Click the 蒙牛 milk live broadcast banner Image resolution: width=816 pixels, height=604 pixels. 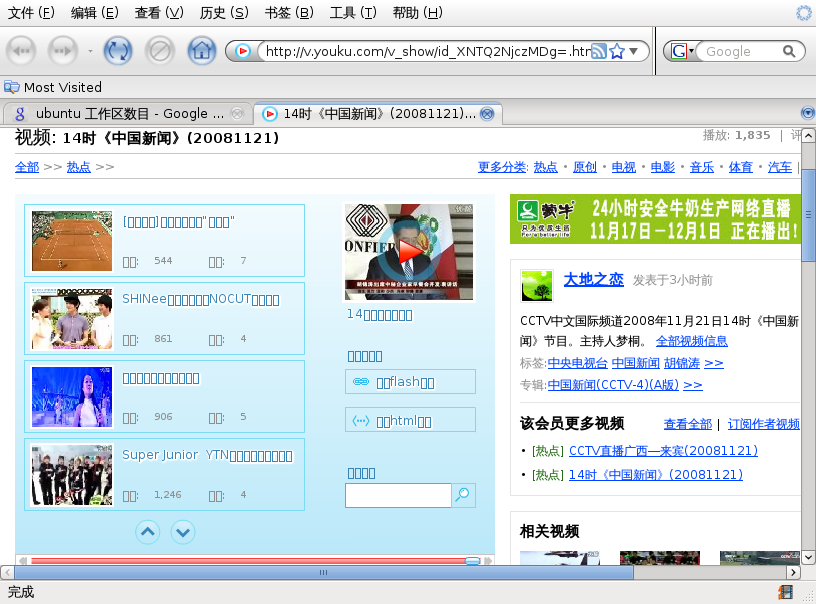pos(655,219)
